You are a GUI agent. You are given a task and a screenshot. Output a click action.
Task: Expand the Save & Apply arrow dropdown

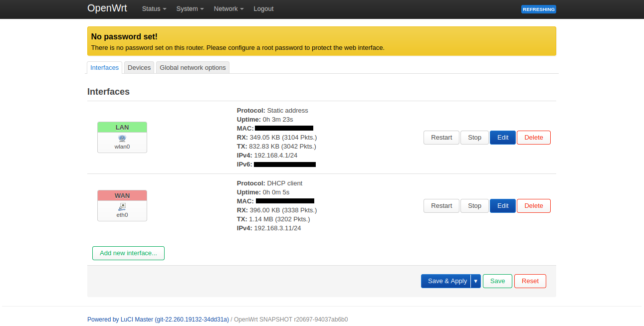tap(476, 281)
